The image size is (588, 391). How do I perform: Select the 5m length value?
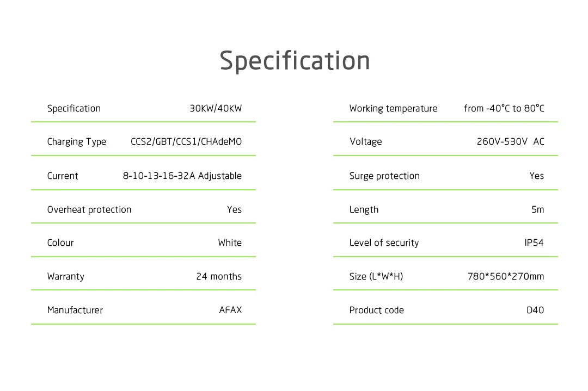click(537, 209)
